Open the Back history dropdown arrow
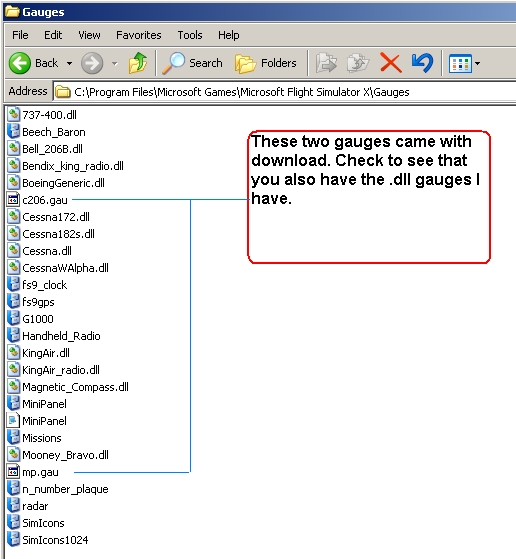This screenshot has height=559, width=516. 69,63
